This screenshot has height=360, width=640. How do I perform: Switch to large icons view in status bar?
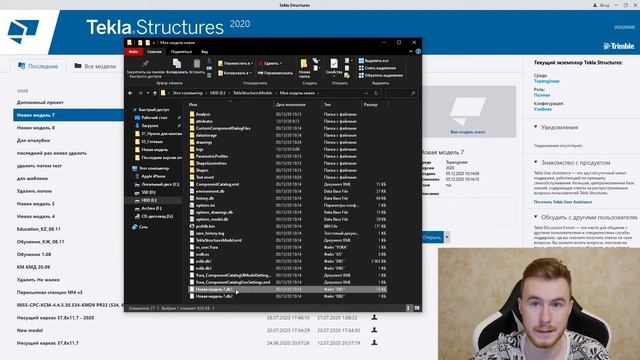[x=417, y=308]
